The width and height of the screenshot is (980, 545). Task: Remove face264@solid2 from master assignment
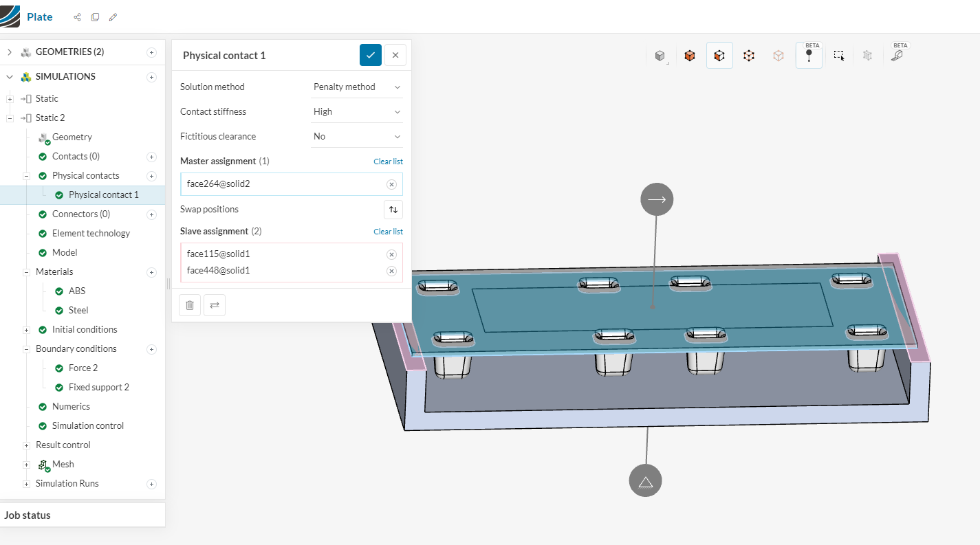point(391,184)
